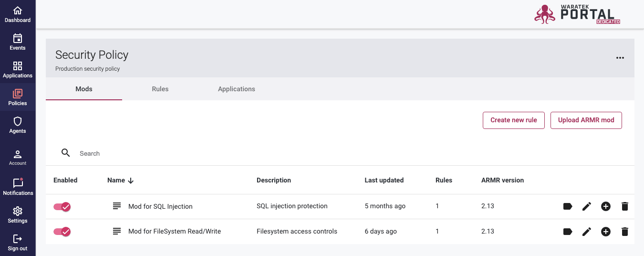This screenshot has height=256, width=644.
Task: Click 'Mod for FileSystem Read/Write' name
Action: [x=175, y=231]
